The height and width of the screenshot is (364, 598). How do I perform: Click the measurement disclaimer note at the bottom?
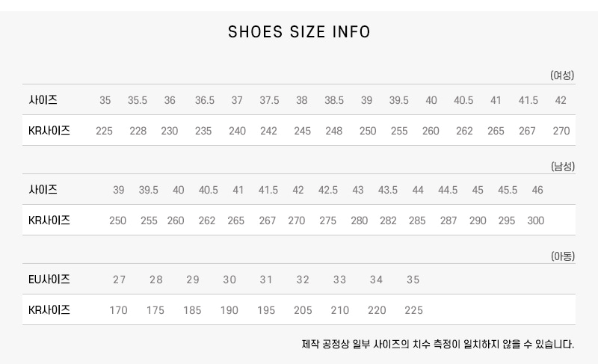438,345
